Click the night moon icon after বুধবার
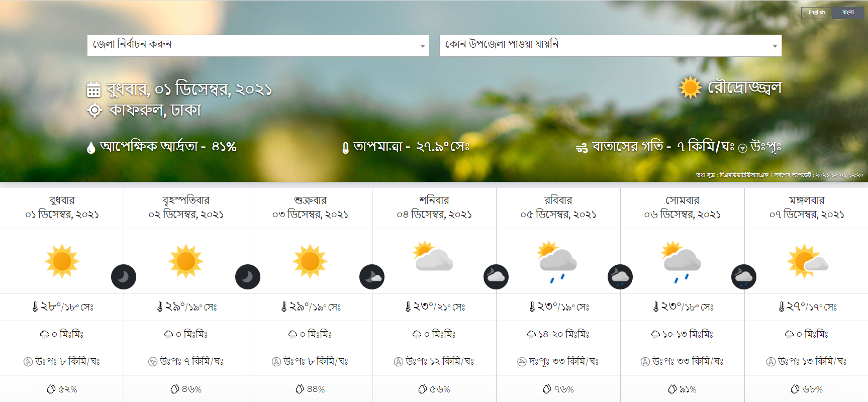 124,277
